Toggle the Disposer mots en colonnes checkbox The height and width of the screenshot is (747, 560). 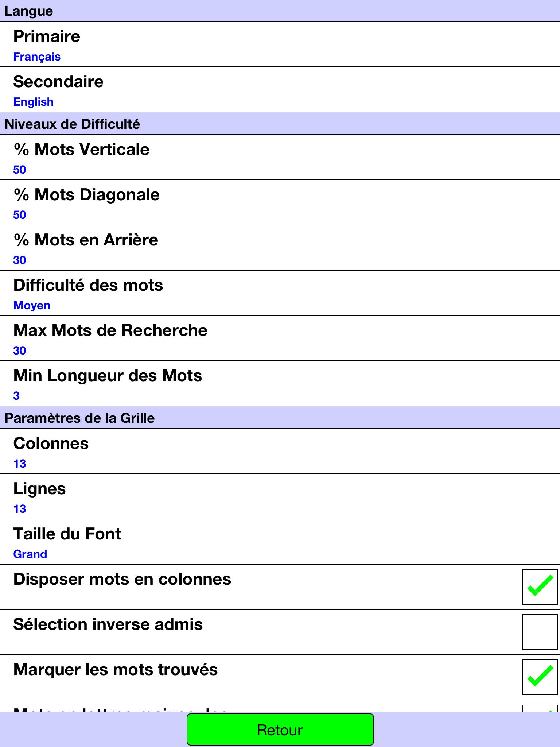[540, 587]
